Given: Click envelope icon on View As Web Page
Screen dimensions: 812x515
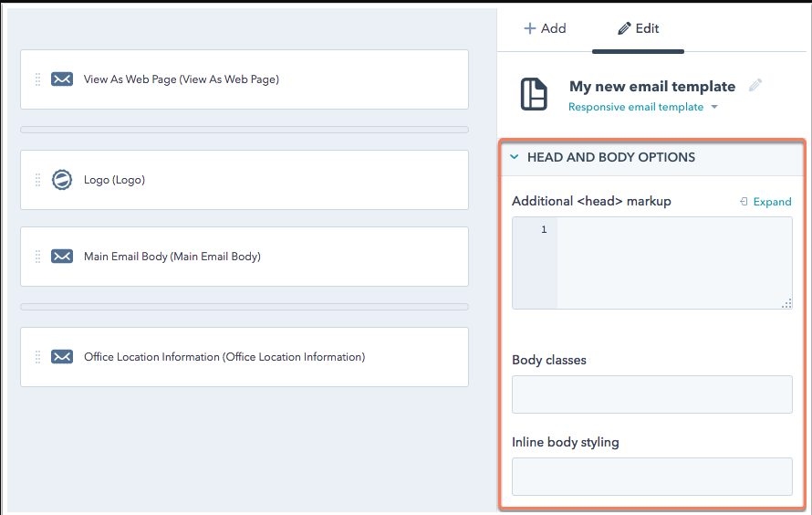Looking at the screenshot, I should point(62,79).
